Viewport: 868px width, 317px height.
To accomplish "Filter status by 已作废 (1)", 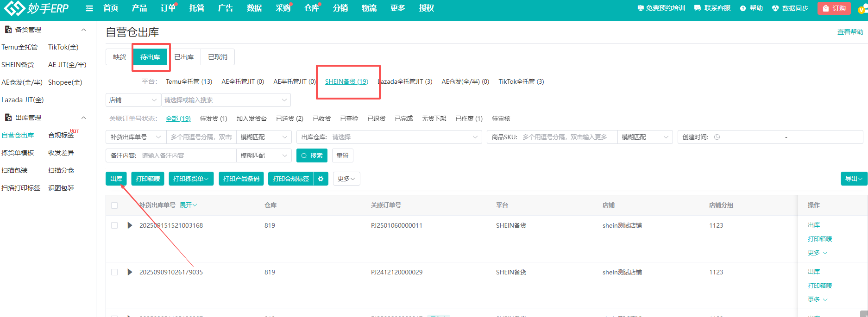I will click(469, 118).
